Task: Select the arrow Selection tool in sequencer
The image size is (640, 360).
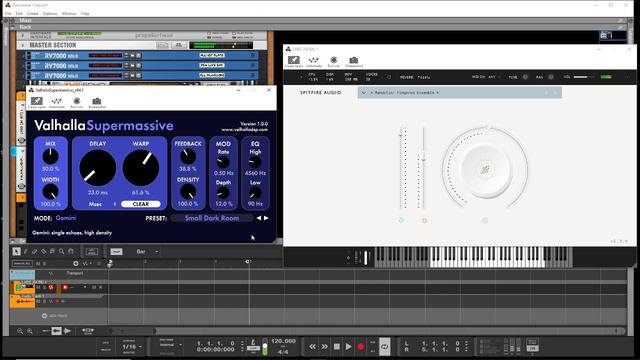Action: point(16,251)
